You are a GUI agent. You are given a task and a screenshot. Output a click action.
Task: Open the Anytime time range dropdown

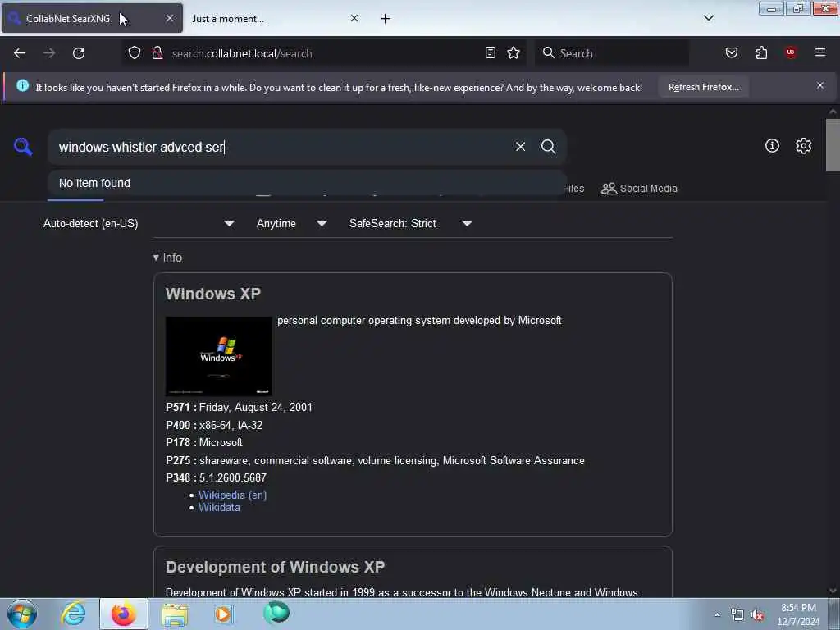(x=291, y=223)
